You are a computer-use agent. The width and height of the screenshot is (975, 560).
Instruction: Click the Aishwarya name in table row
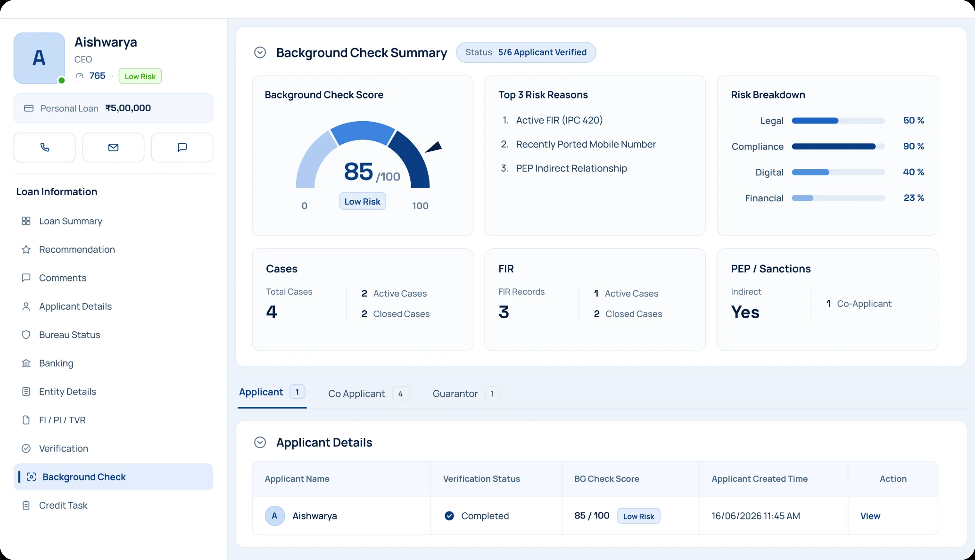click(314, 516)
